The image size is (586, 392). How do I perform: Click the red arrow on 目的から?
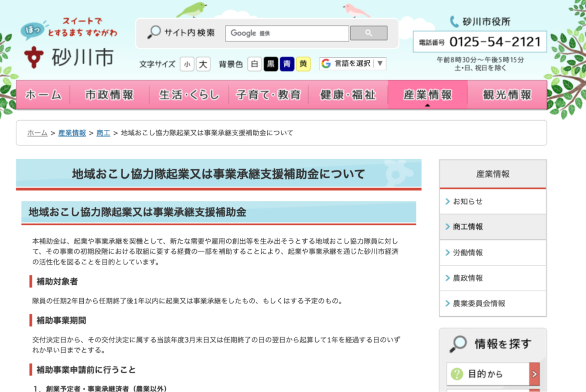click(534, 374)
